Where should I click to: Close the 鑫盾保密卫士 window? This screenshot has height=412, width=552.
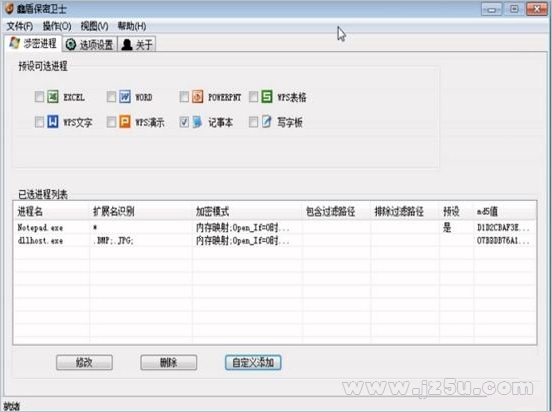[x=537, y=9]
